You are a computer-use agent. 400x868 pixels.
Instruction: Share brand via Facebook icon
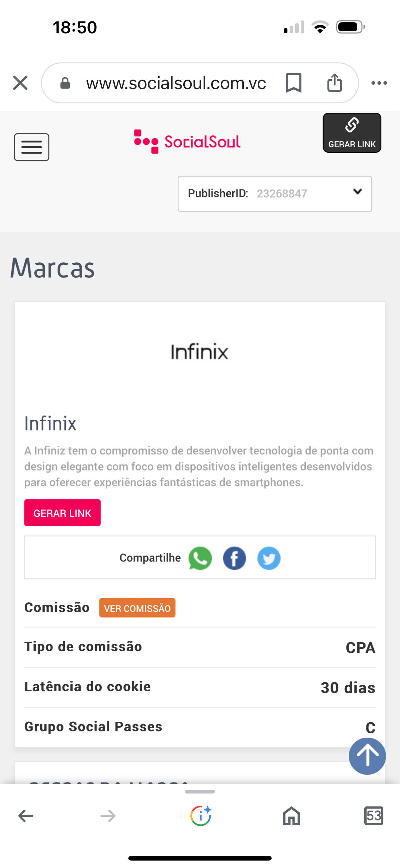(x=234, y=558)
